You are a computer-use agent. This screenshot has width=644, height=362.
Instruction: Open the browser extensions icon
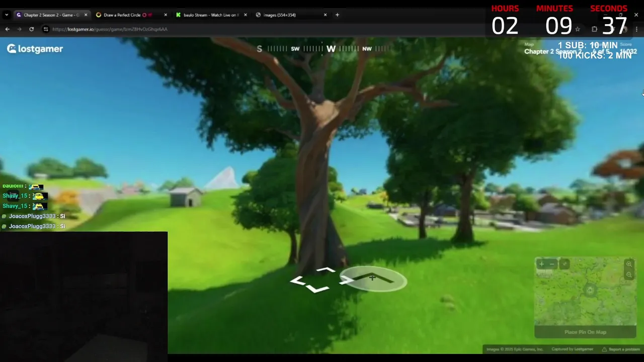coord(594,29)
